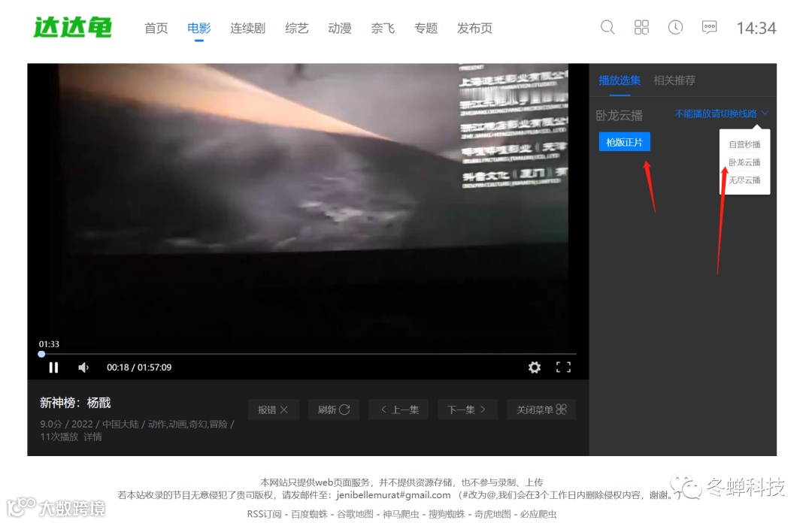
Task: Select the 电影 navigation item
Action: coord(198,28)
